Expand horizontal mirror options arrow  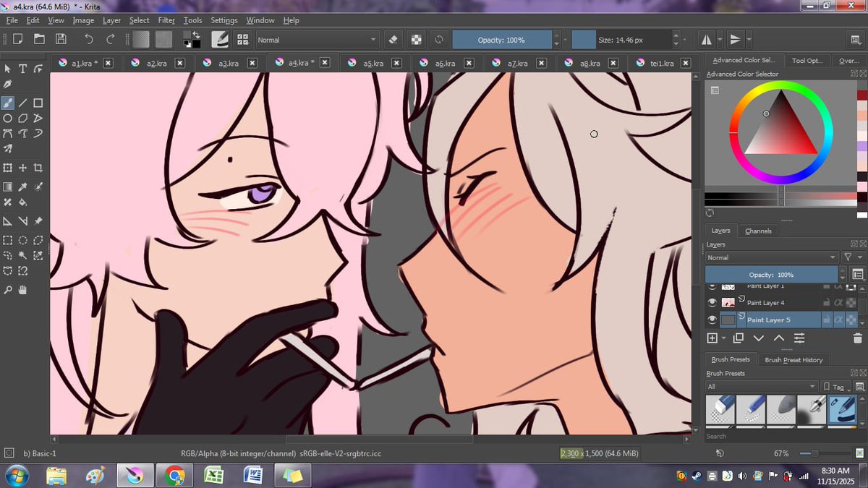719,39
